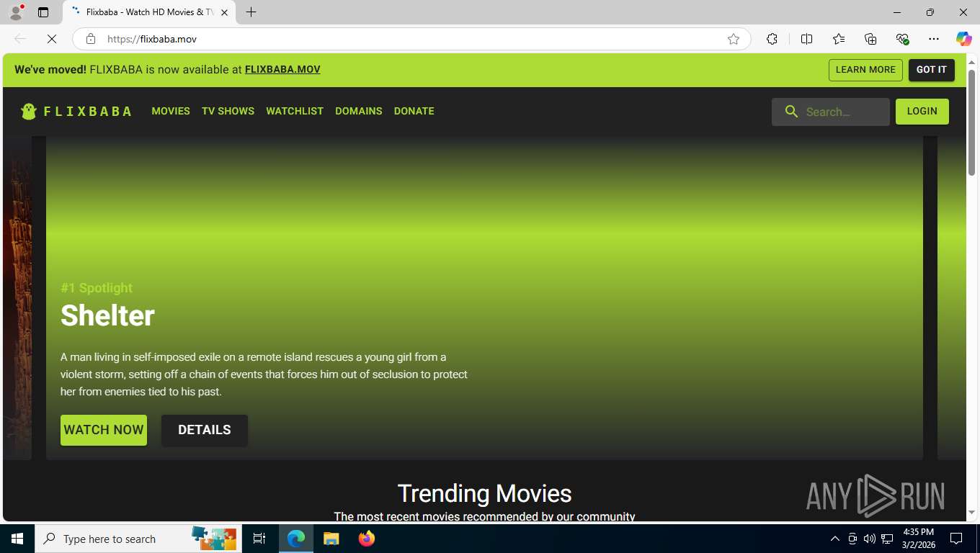
Task: Open the Favorites list icon
Action: pos(839,39)
